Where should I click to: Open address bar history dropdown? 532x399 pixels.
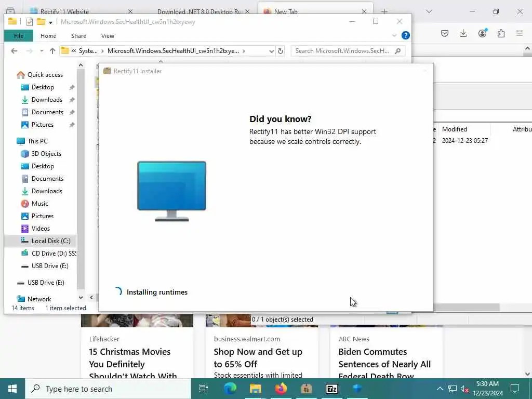tap(271, 51)
